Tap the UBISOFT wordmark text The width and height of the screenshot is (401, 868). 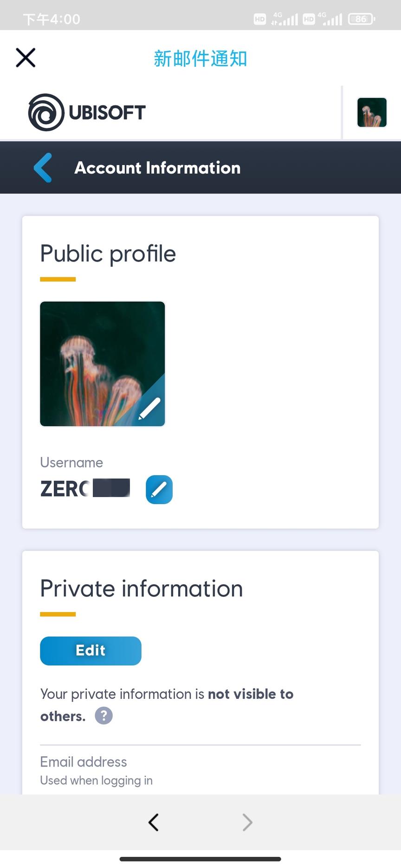pos(107,112)
